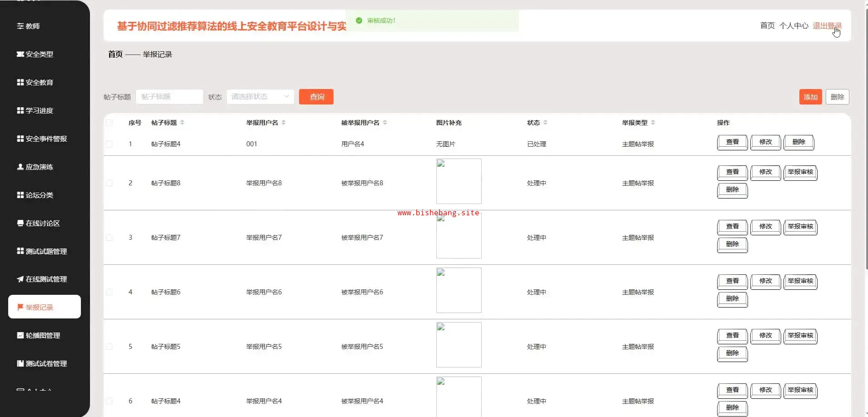Click 修改 for row 帖子标题4 by 001
Image resolution: width=868 pixels, height=417 pixels.
[x=766, y=142]
